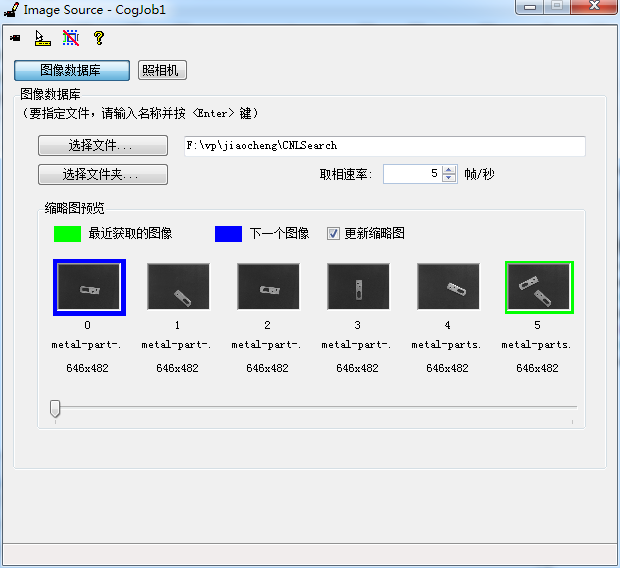Focus the file path input field
The height and width of the screenshot is (568, 620).
click(384, 146)
